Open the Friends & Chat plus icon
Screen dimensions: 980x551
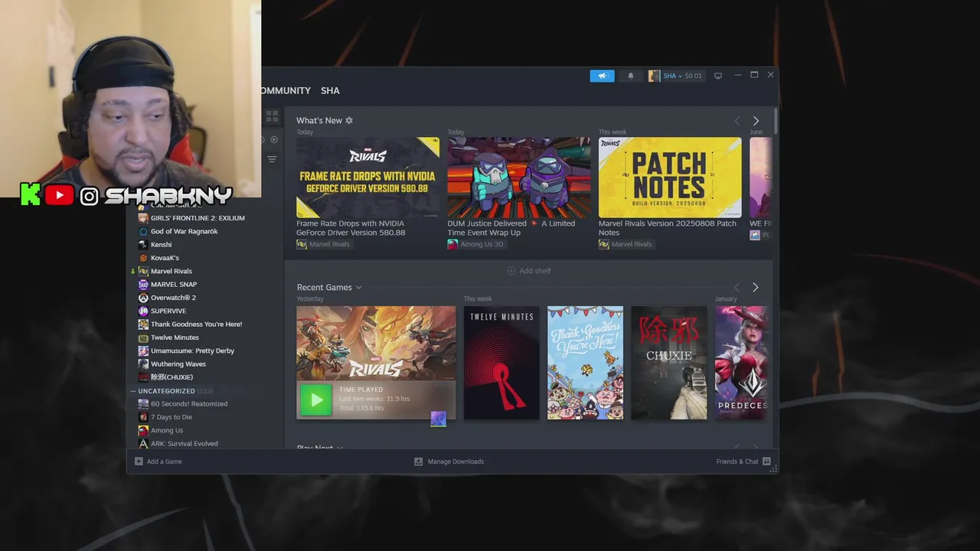(766, 461)
